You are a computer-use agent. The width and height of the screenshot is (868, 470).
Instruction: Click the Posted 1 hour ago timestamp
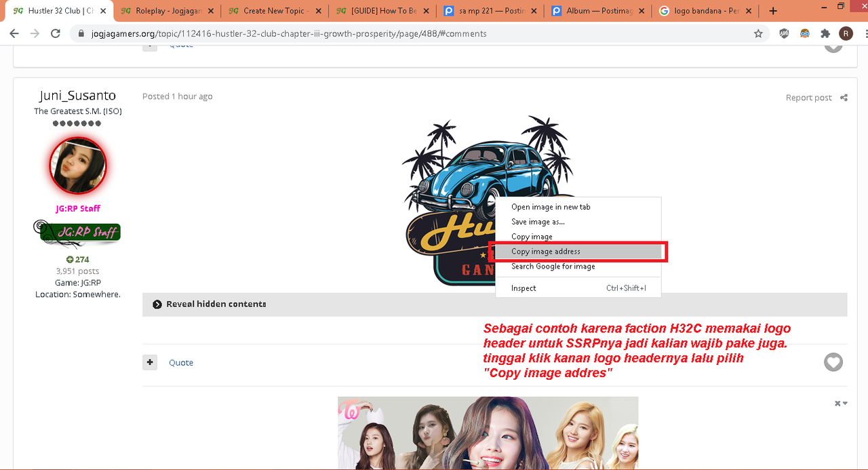pyautogui.click(x=177, y=96)
